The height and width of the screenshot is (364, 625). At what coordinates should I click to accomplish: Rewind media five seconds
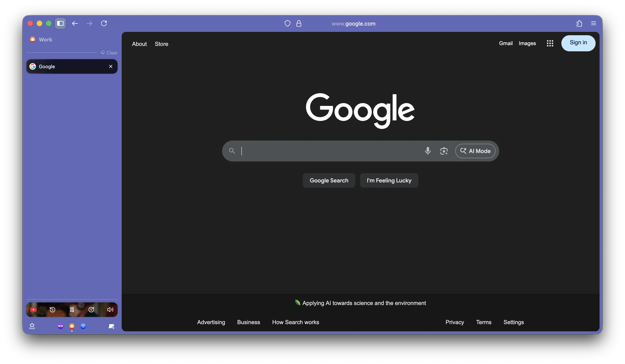52,309
